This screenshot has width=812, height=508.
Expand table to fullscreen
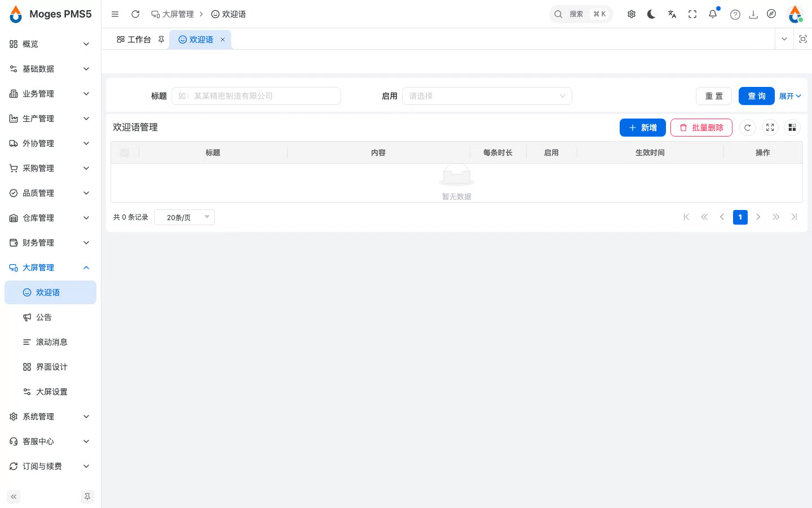(770, 128)
